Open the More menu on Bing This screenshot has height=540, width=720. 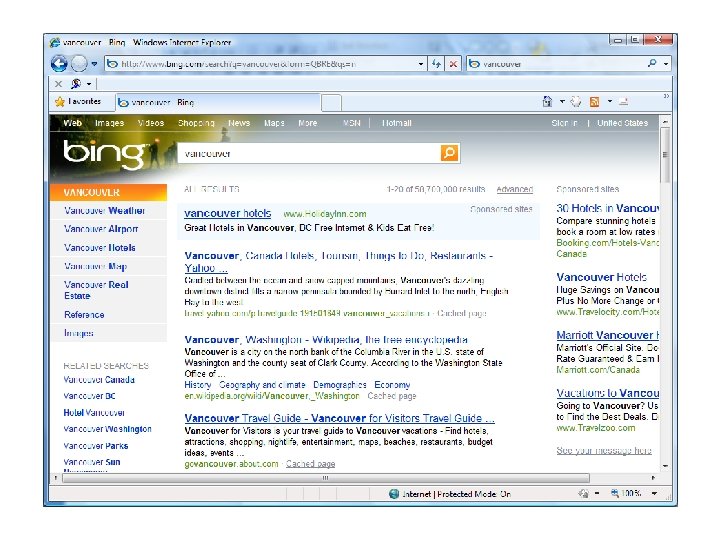(308, 123)
